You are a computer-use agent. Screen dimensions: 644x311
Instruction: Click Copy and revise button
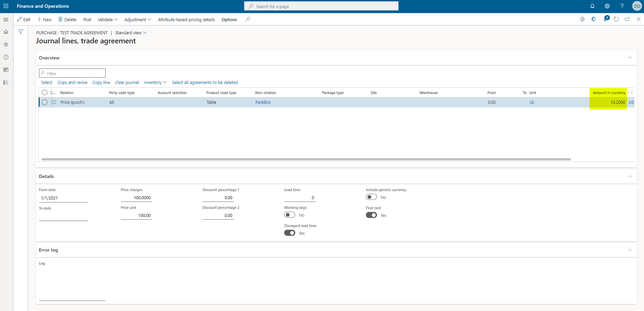pyautogui.click(x=72, y=83)
